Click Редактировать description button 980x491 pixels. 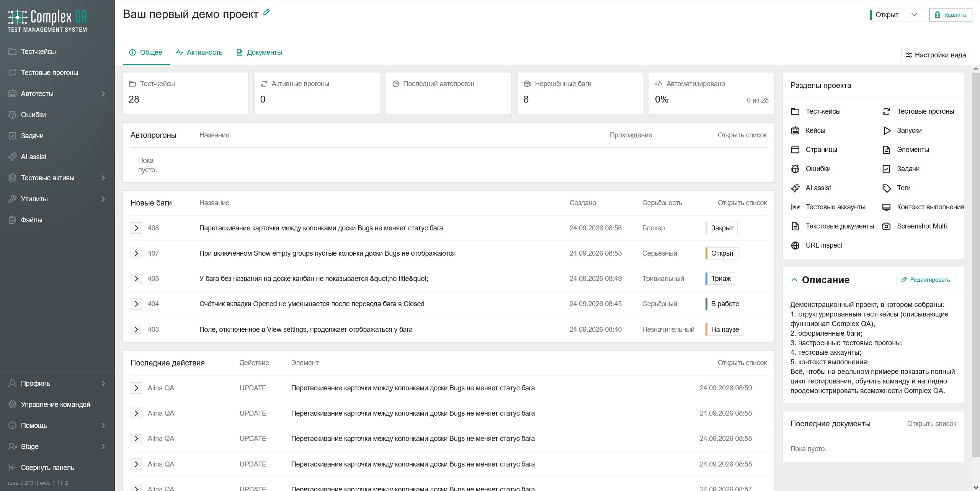[x=926, y=280]
